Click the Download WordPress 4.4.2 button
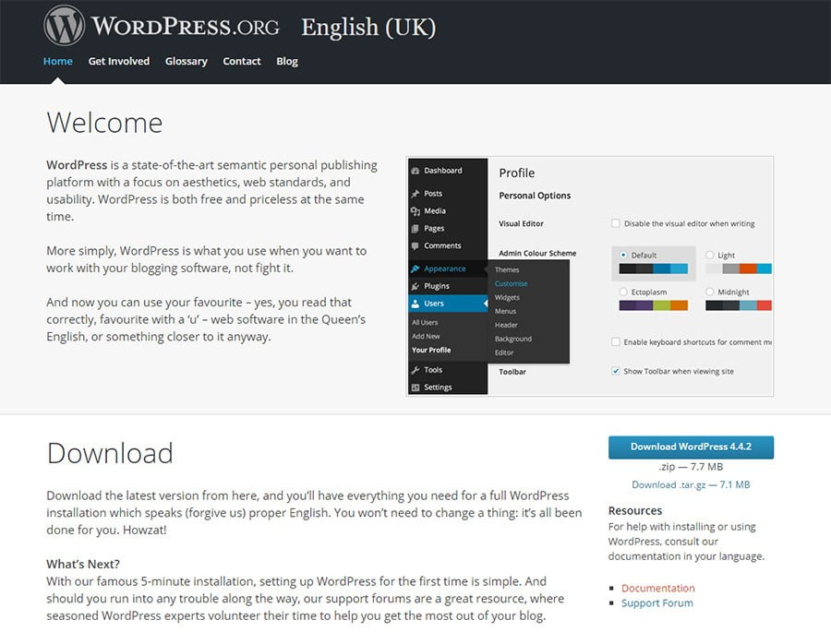Viewport: 831px width, 644px height. tap(691, 447)
